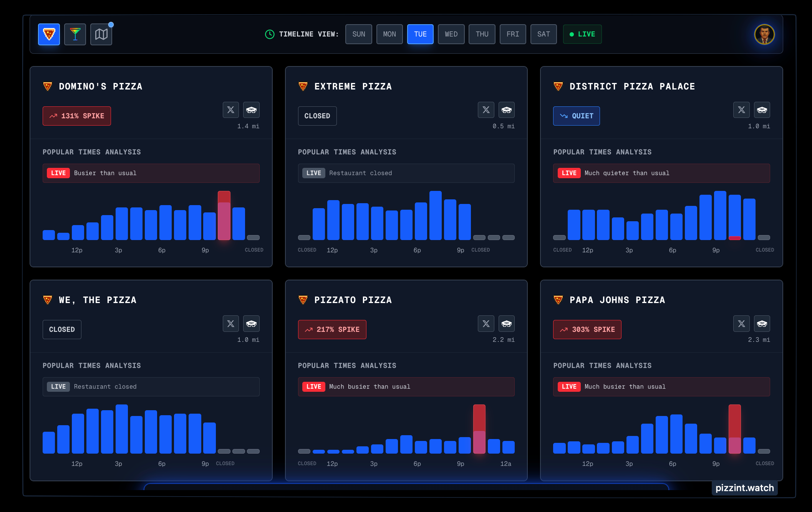The image size is (812, 512).
Task: Click Domino's '1.4 mi' distance
Action: 248,126
